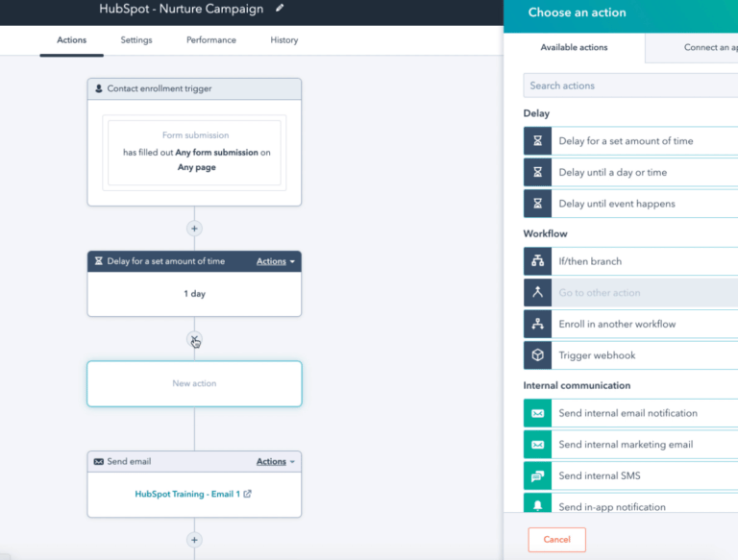Click Send in-app notification bell icon
The image size is (738, 560).
tap(537, 504)
